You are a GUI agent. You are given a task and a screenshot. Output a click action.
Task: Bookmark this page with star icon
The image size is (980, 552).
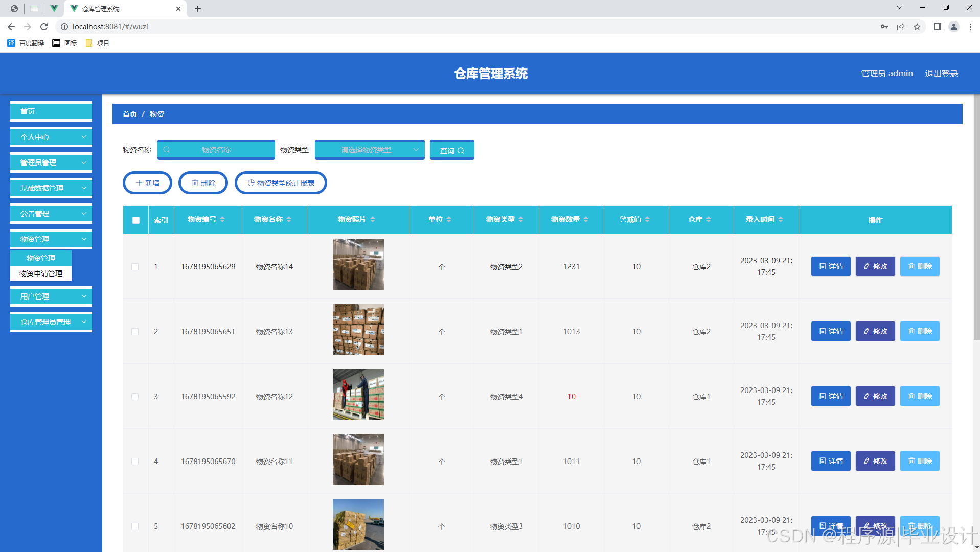tap(917, 27)
